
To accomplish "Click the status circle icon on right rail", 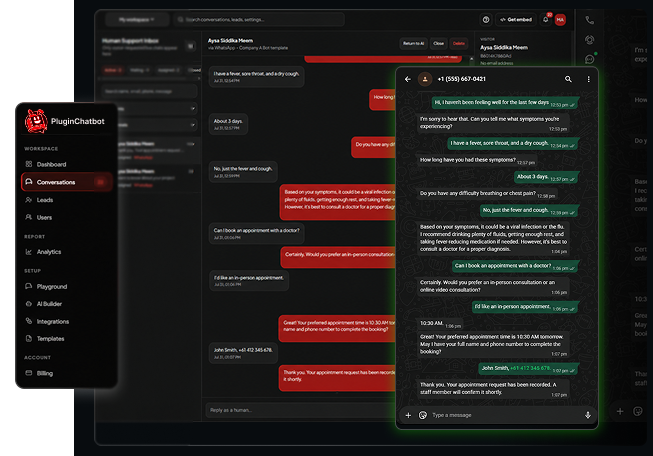I will point(589,40).
